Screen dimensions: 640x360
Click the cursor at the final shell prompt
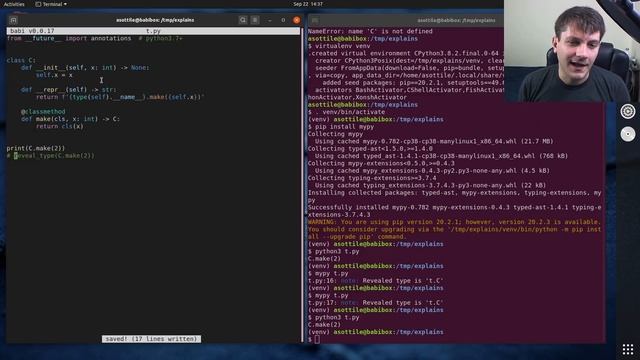(317, 339)
